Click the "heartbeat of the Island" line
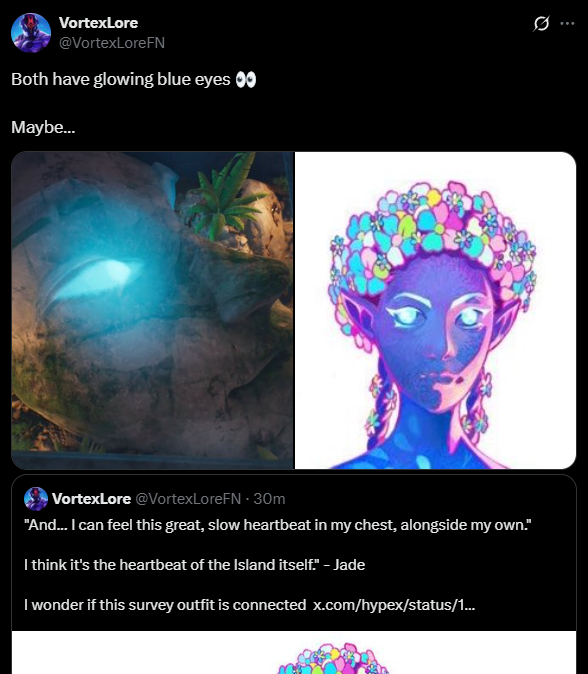The image size is (588, 674). [x=195, y=564]
